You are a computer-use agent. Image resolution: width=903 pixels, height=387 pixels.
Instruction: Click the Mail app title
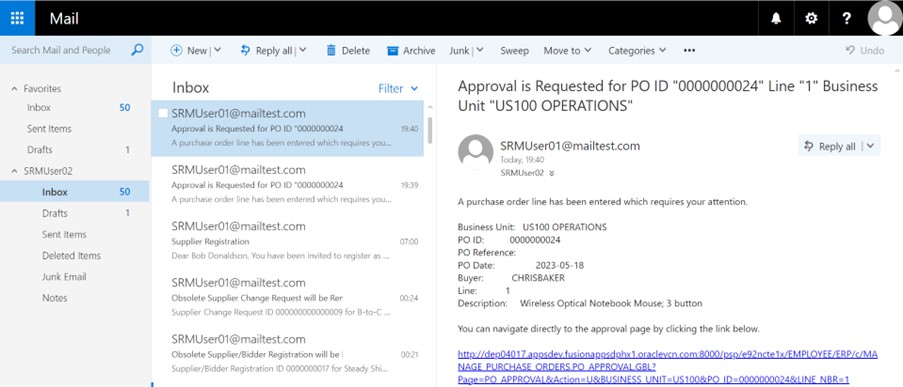click(x=64, y=18)
